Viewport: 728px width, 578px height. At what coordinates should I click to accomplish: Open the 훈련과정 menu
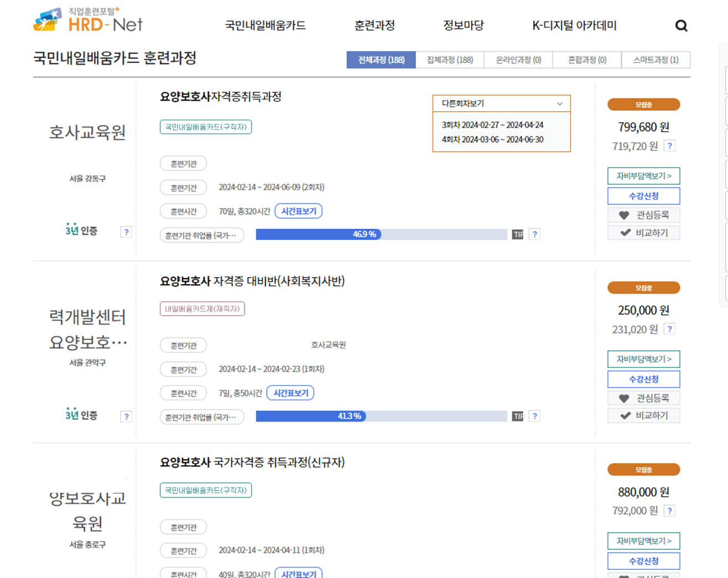click(x=373, y=25)
